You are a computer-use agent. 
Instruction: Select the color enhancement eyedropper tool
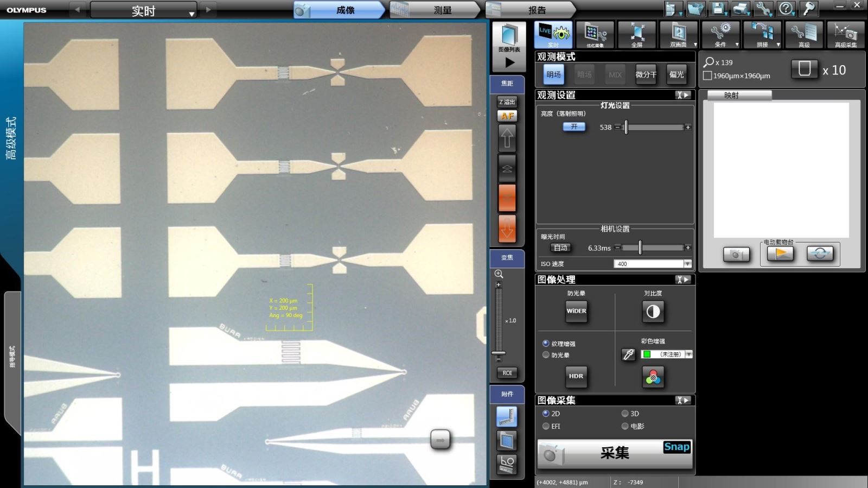pyautogui.click(x=628, y=354)
